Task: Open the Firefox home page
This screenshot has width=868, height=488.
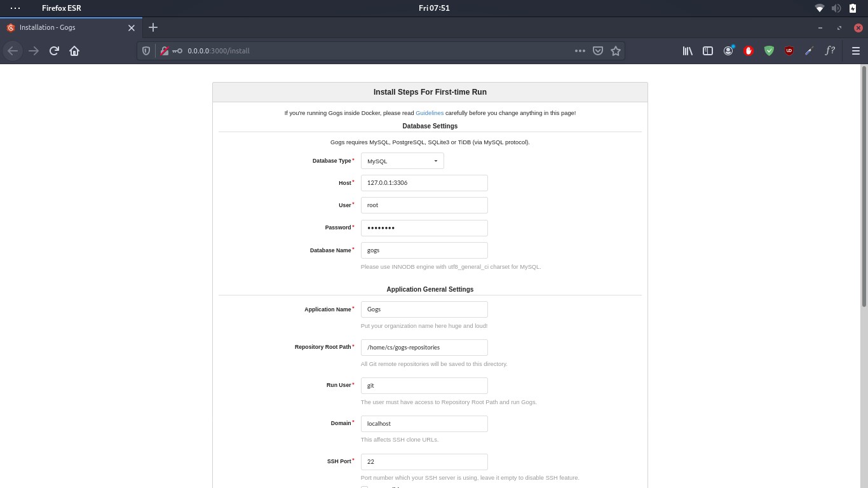Action: [x=74, y=51]
